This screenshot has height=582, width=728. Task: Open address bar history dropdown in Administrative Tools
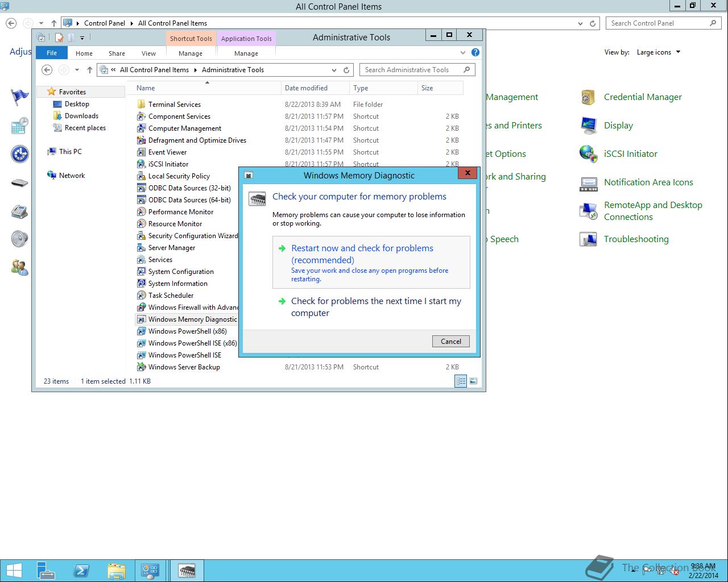334,70
